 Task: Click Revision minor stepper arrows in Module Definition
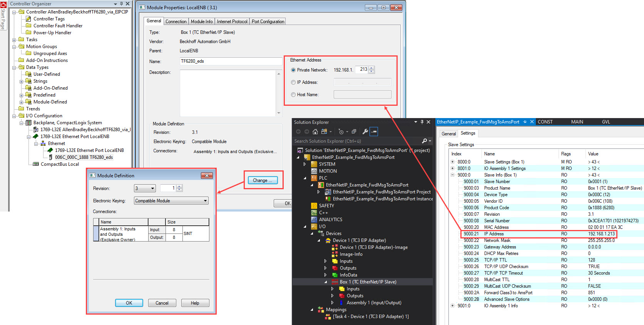(179, 188)
